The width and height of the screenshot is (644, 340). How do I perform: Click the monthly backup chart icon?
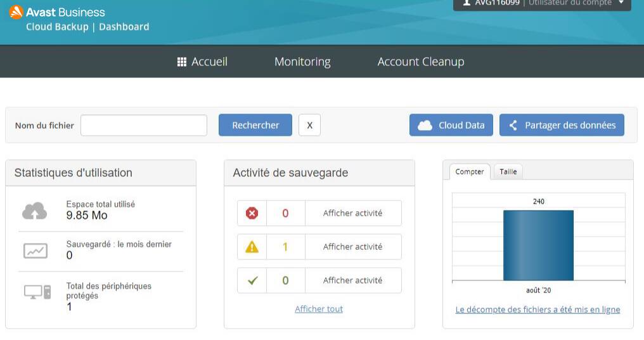point(35,251)
